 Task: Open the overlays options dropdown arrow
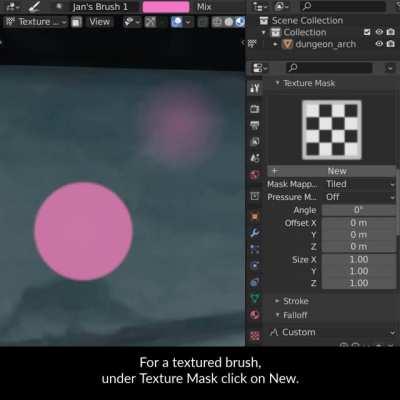coord(188,22)
